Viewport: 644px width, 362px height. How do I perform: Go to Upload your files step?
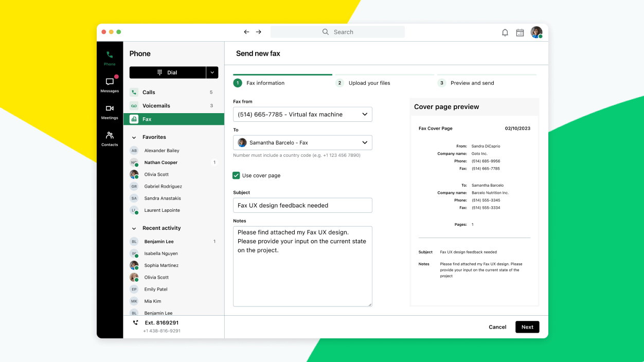coord(369,83)
